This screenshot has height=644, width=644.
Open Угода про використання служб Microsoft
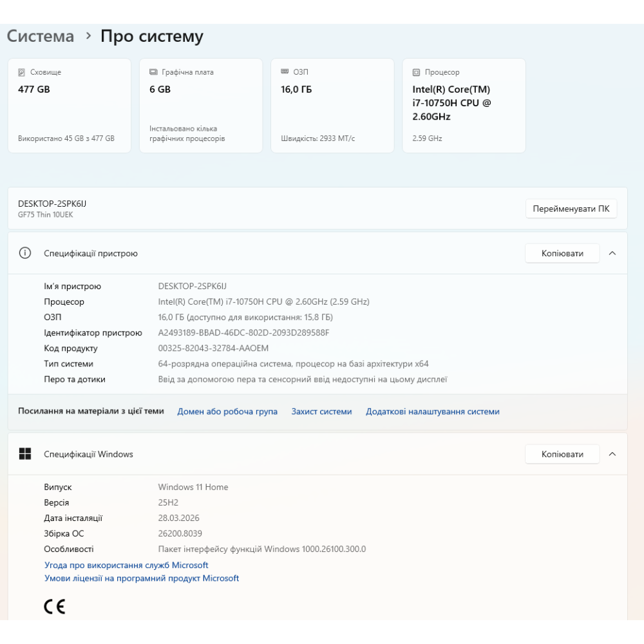click(126, 565)
